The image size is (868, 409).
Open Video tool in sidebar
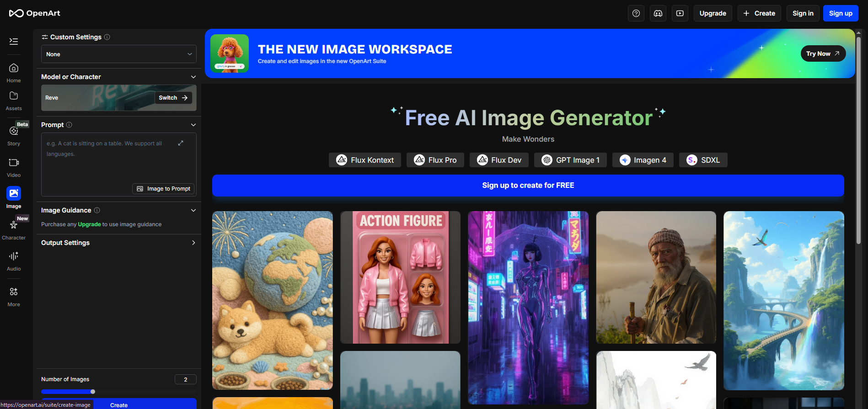coord(14,168)
